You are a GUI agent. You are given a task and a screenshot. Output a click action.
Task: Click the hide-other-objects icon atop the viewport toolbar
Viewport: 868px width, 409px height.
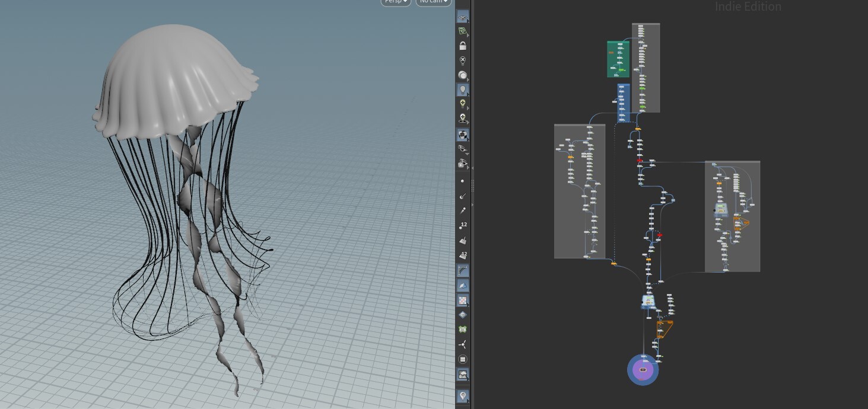pos(463,17)
